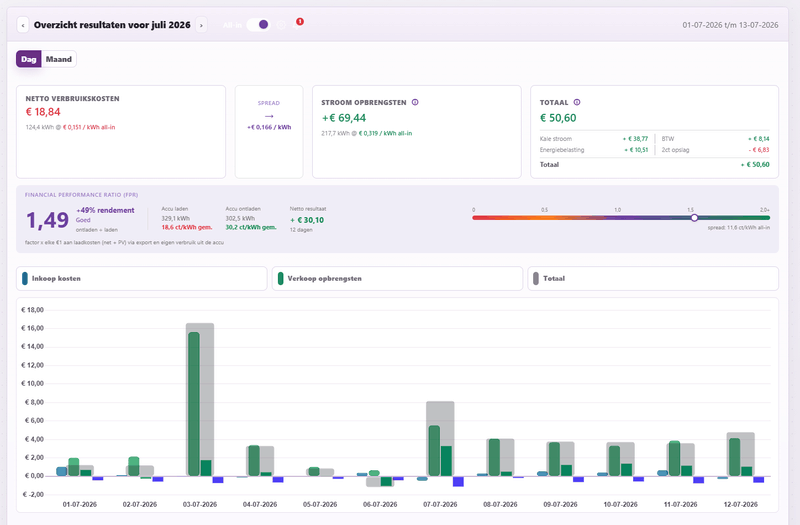800x525 pixels.
Task: Go to previous month with left chevron
Action: tap(22, 25)
